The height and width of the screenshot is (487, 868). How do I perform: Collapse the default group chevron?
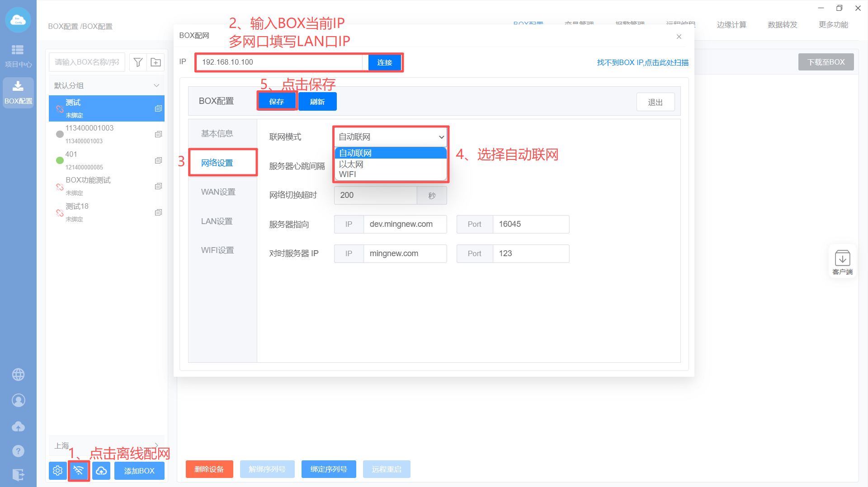point(156,85)
